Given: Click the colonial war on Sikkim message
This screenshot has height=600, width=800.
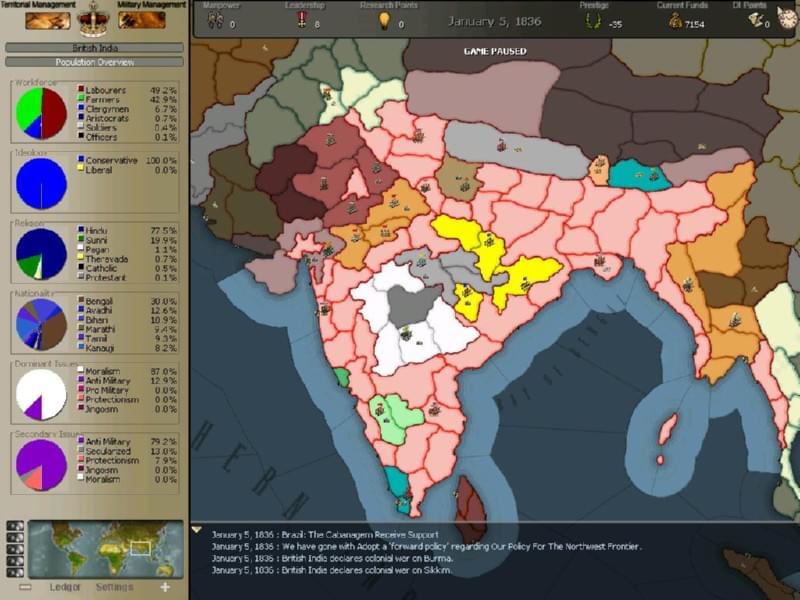Looking at the screenshot, I should [x=331, y=570].
